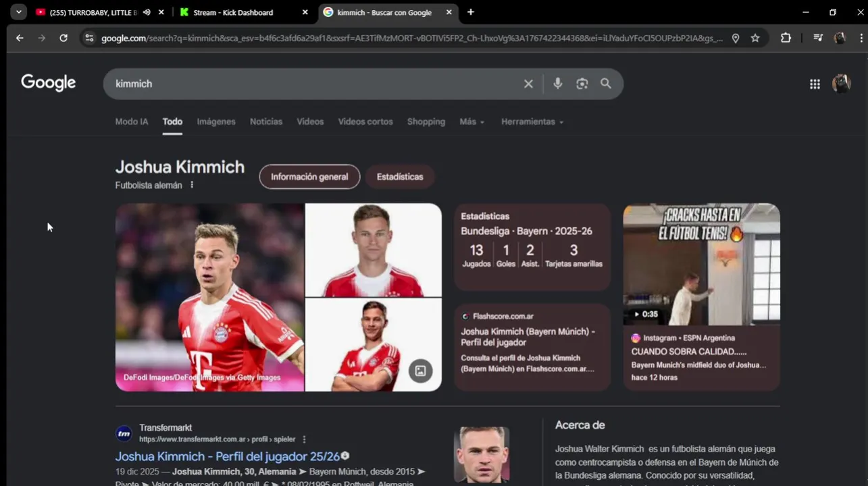Open Transfermarkt result thumbnail image
This screenshot has height=486, width=868.
[x=482, y=454]
